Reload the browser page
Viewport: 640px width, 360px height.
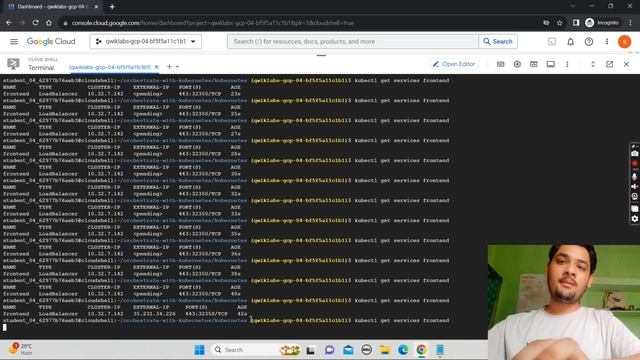click(36, 23)
